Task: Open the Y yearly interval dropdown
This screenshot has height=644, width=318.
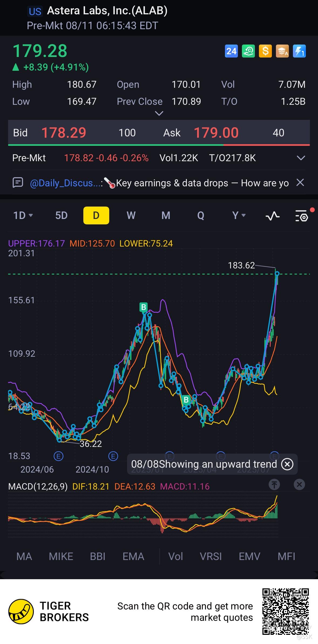Action: point(239,215)
